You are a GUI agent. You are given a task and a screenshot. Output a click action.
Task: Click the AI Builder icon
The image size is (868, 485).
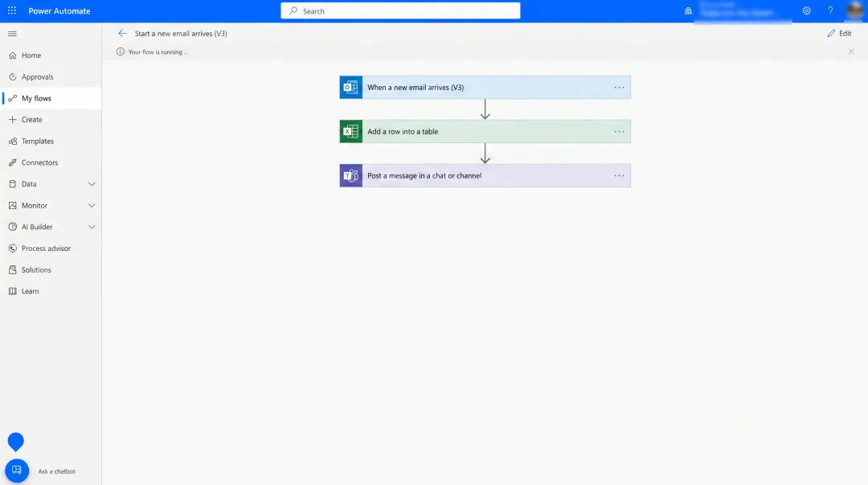(x=13, y=227)
